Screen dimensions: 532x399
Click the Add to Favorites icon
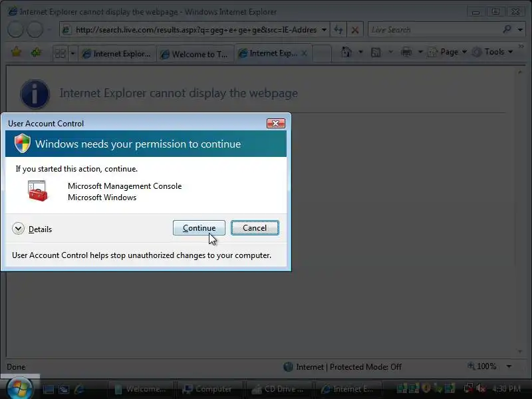36,53
